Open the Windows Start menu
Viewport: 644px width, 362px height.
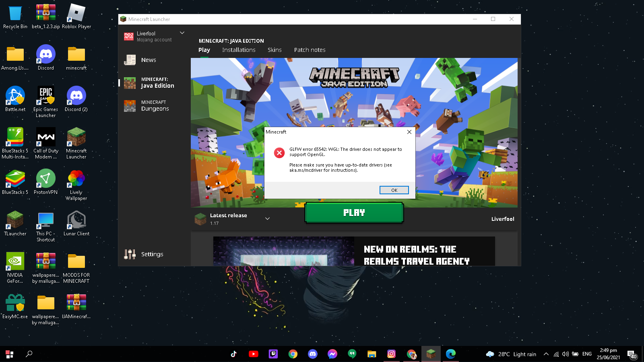10,354
